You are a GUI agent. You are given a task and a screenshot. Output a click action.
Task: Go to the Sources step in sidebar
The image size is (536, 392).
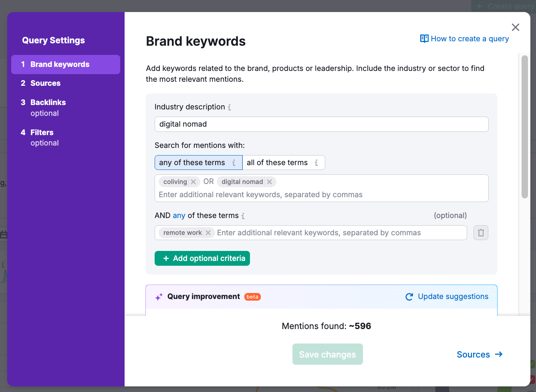[45, 83]
